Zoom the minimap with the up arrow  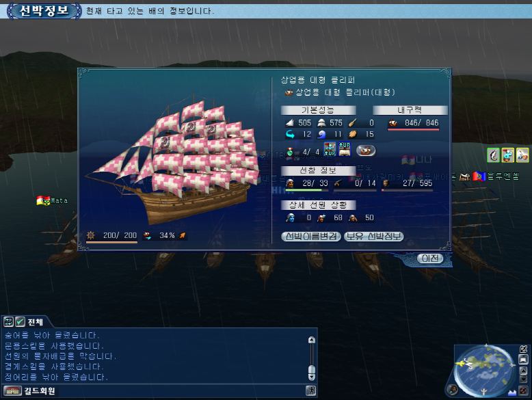(x=524, y=370)
